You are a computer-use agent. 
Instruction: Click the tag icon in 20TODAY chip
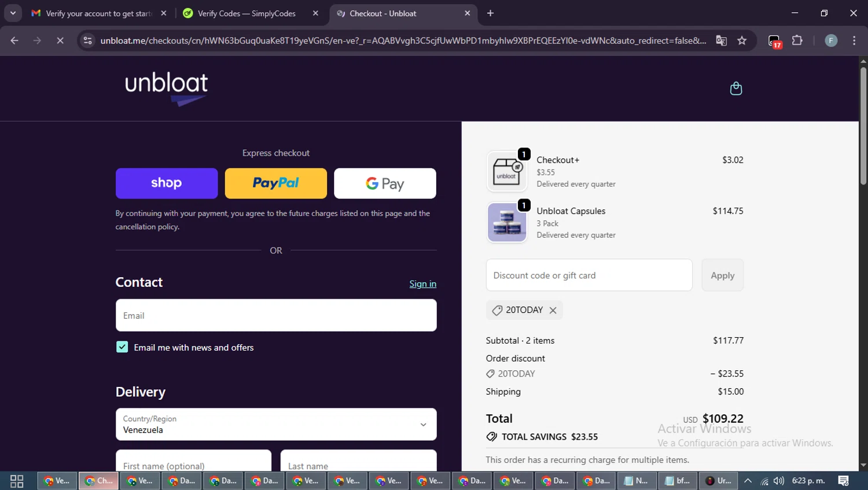point(496,311)
